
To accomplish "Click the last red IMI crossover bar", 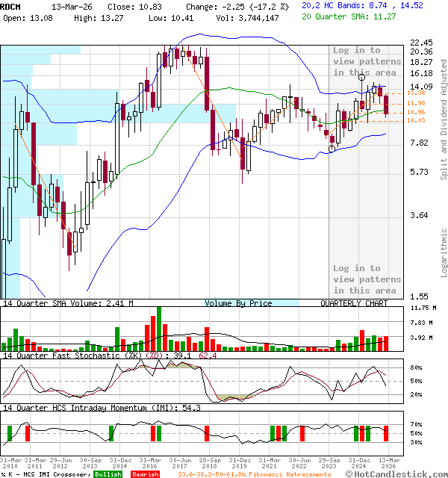I will tap(386, 433).
